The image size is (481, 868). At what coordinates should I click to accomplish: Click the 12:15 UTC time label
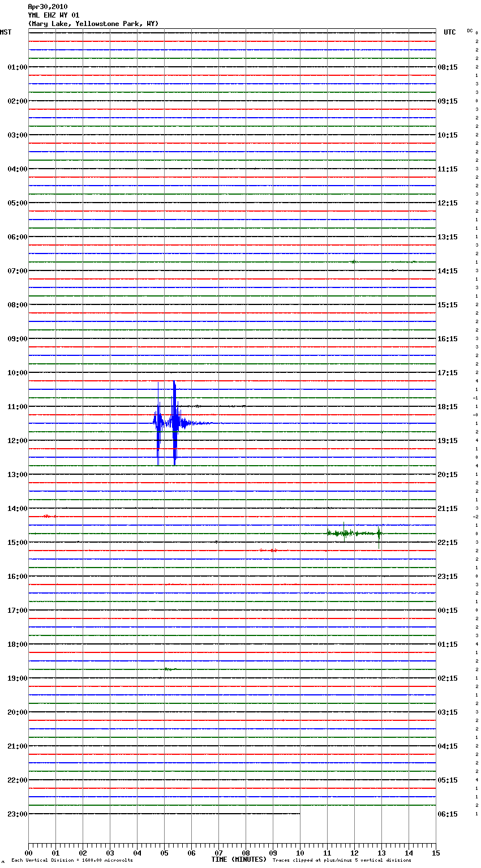[x=448, y=203]
